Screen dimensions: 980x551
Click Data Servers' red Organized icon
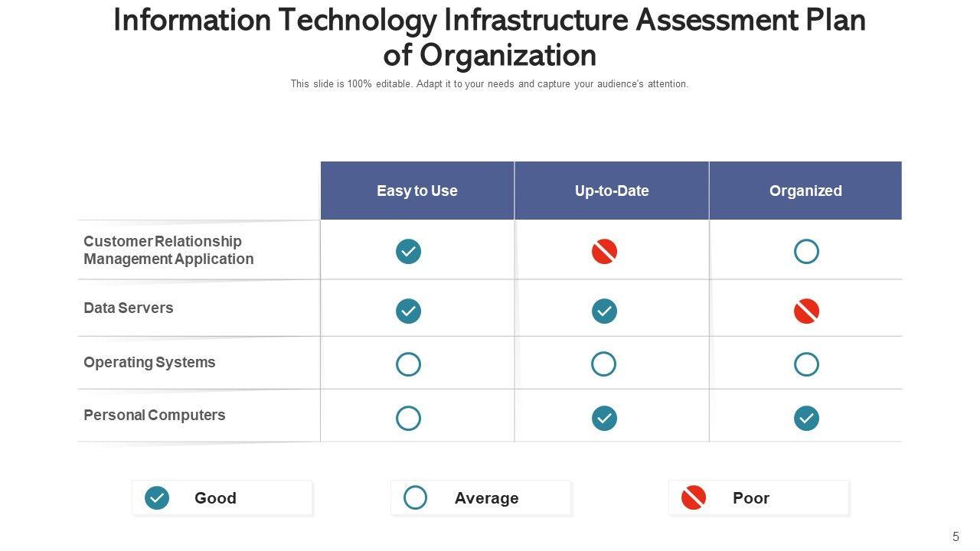[806, 311]
